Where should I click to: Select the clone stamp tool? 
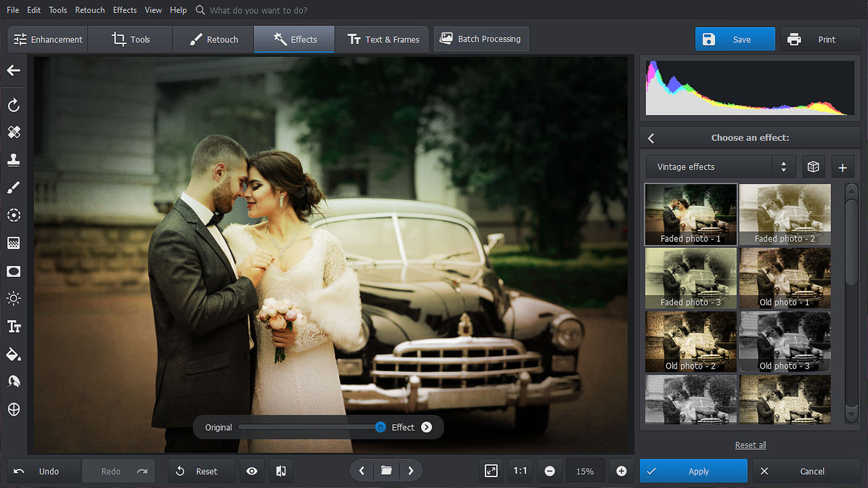pyautogui.click(x=14, y=160)
